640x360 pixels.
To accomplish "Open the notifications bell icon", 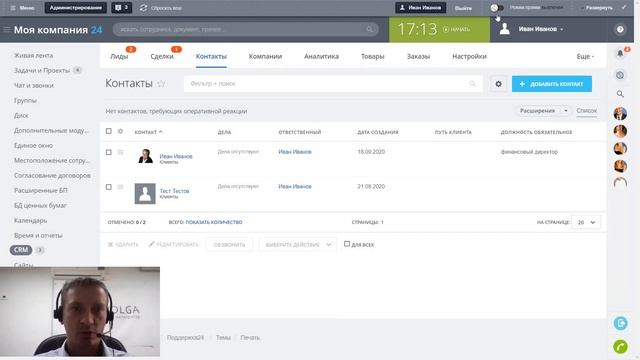I will 620,53.
